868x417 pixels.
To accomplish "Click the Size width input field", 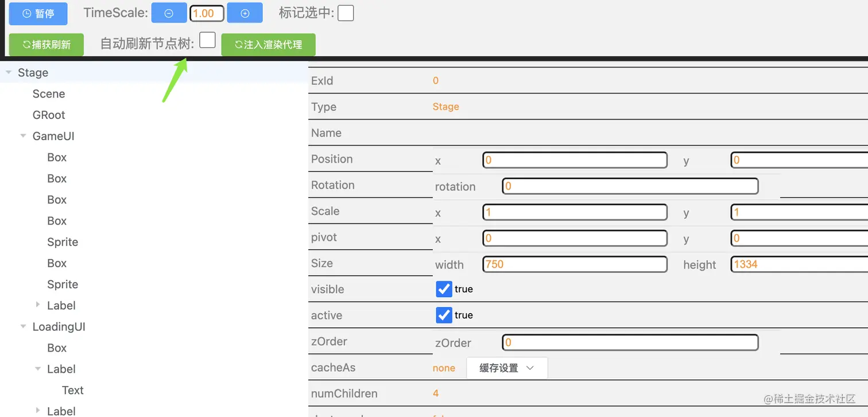I will 575,264.
